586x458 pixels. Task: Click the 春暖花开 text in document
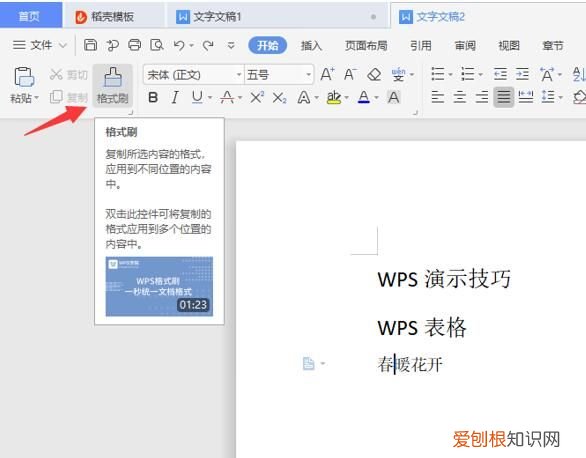click(410, 364)
